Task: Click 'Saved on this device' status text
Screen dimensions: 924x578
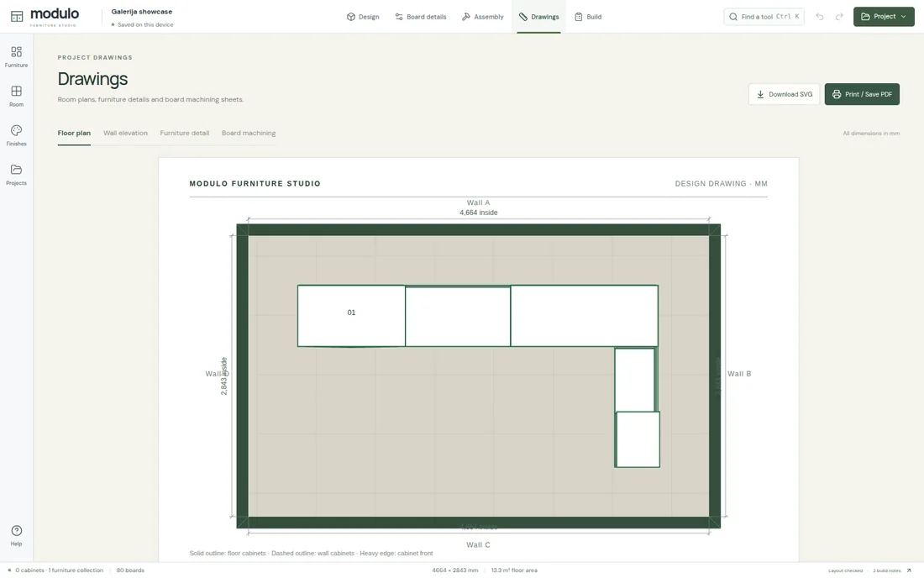Action: point(145,24)
